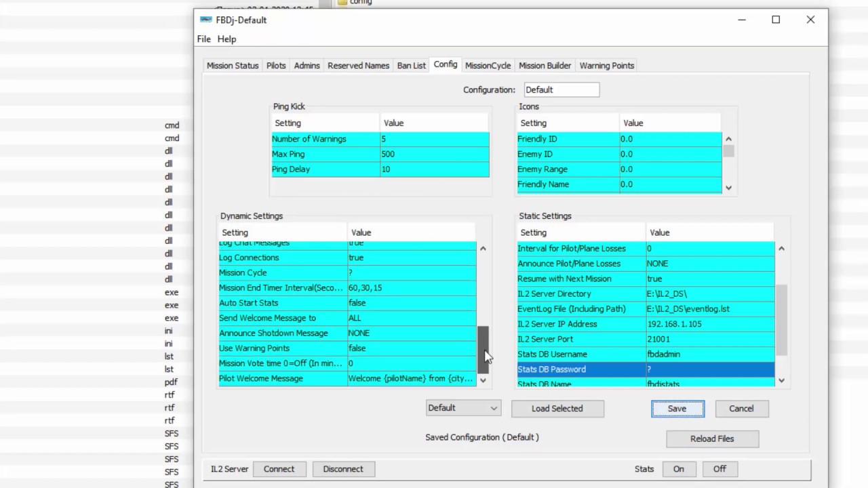The height and width of the screenshot is (488, 868).
Task: Click the Dynamic Settings scrollbar thumb
Action: coord(483,349)
